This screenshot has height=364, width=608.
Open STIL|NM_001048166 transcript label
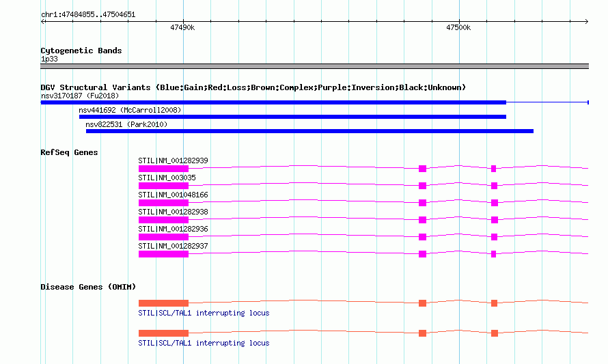click(x=173, y=195)
